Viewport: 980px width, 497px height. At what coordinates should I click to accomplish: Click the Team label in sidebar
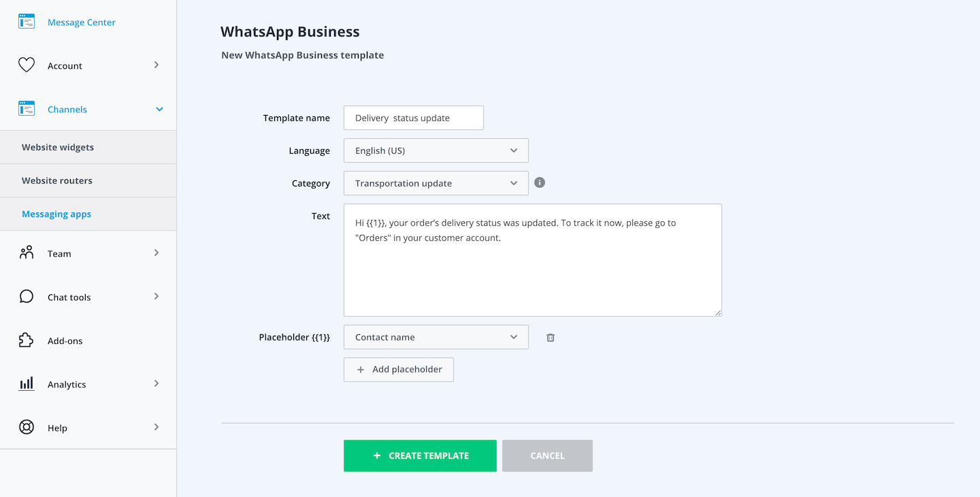pyautogui.click(x=59, y=254)
